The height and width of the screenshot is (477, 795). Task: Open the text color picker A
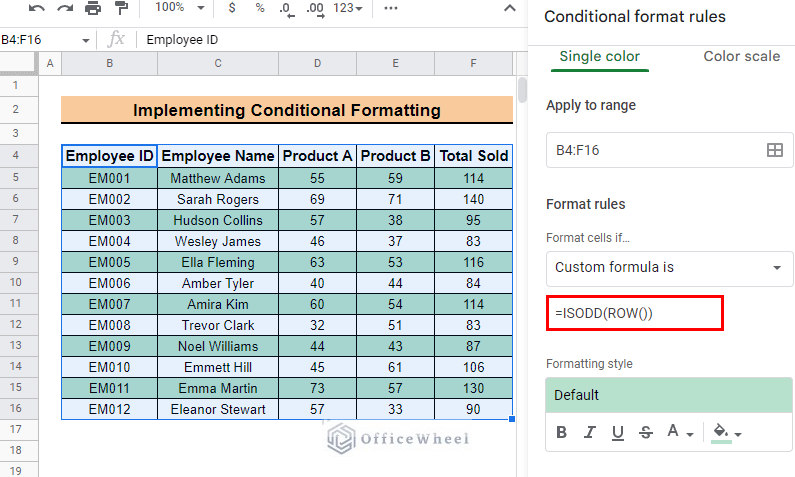point(679,432)
